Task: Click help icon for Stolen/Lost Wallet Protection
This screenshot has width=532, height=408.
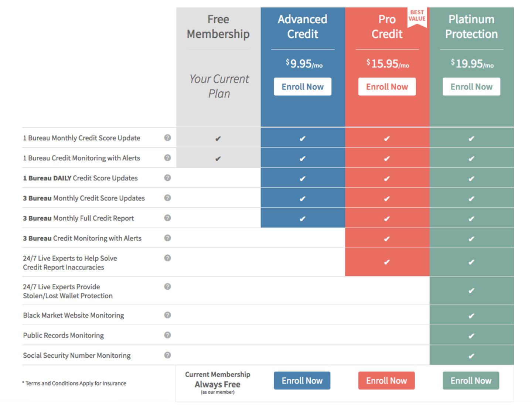Action: pyautogui.click(x=167, y=286)
